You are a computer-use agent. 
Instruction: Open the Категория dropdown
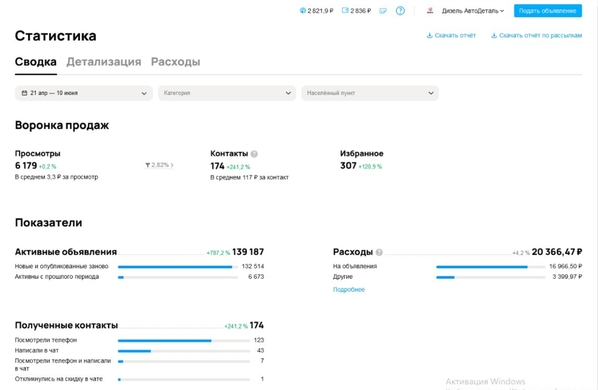(x=227, y=93)
